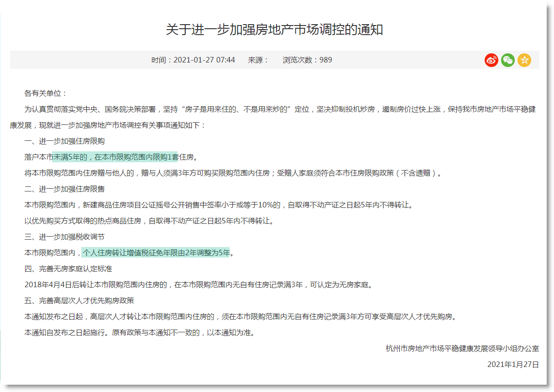The height and width of the screenshot is (392, 554).
Task: Click the closing date 2021年1月27日
Action: pos(513,365)
